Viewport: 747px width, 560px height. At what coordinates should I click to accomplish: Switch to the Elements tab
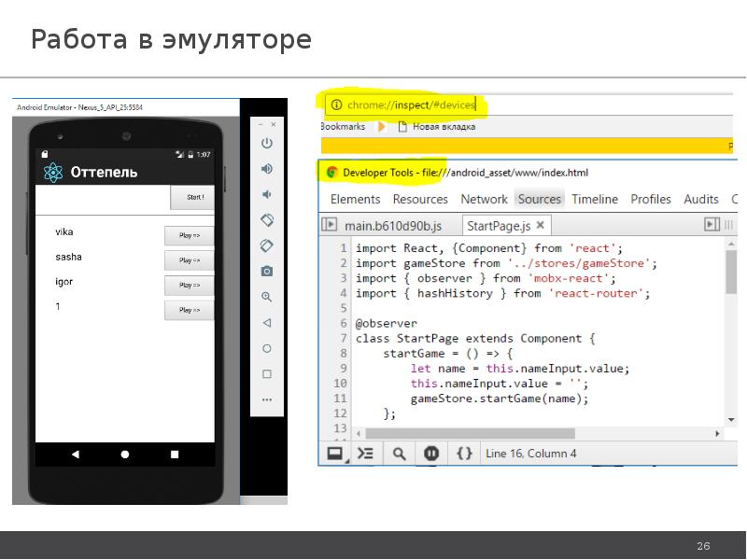click(x=356, y=199)
